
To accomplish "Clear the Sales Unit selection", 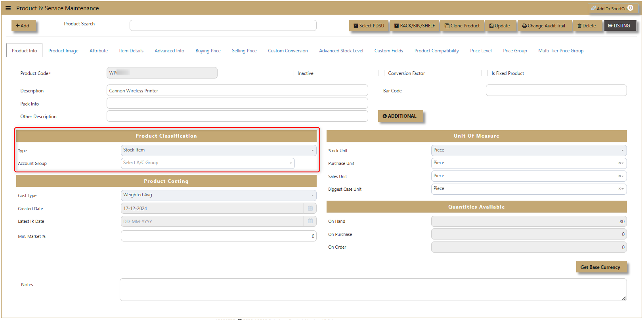I will (x=619, y=176).
